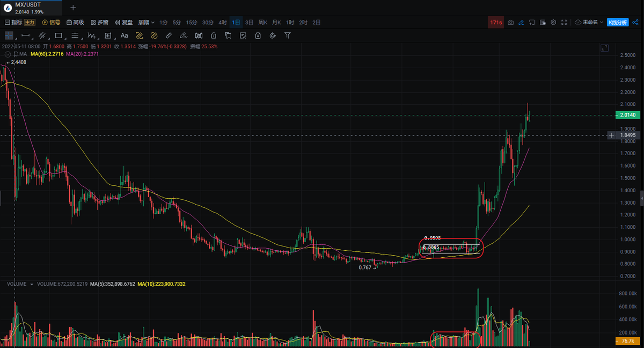Select the boxed plus position tool
This screenshot has height=348, width=644.
coord(108,35)
